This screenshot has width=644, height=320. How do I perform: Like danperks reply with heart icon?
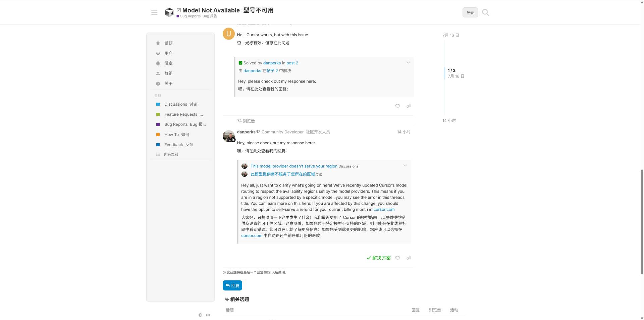point(397,258)
